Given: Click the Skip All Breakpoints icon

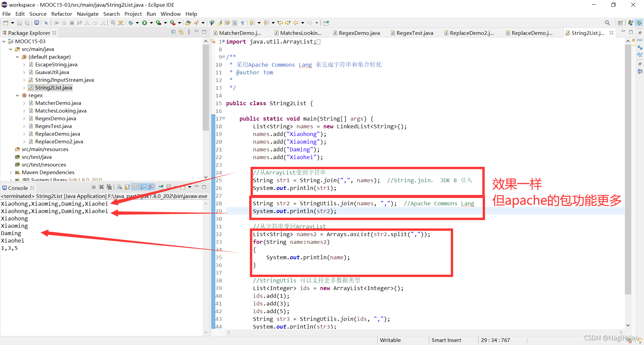Looking at the screenshot, I should coord(46,23).
